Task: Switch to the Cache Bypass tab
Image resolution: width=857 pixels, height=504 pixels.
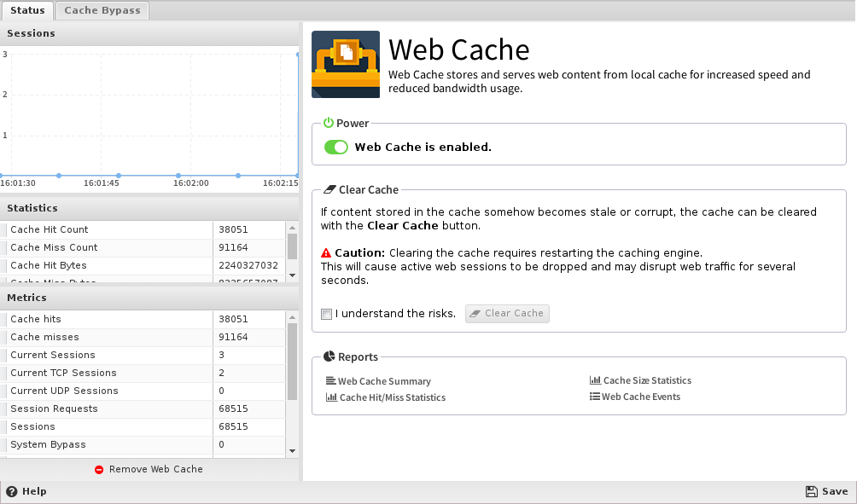Action: pos(103,10)
